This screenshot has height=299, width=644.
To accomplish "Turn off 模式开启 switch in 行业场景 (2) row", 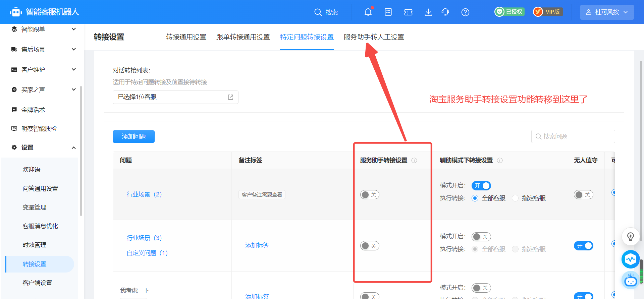I will point(481,186).
